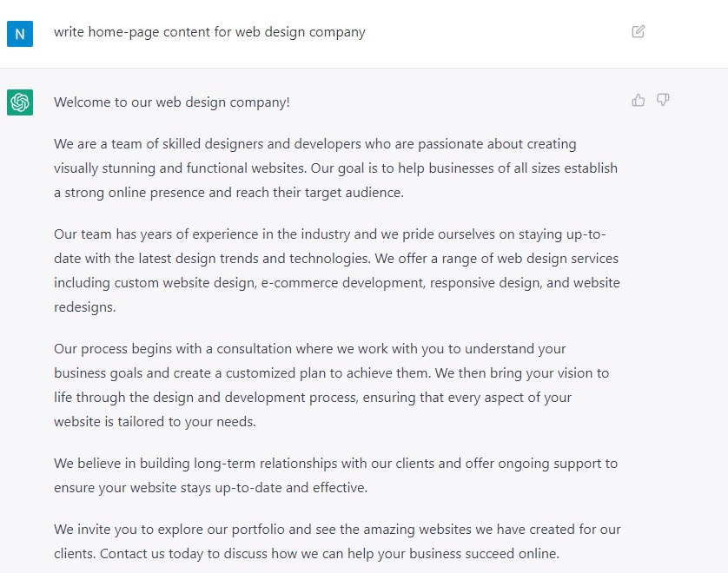This screenshot has height=573, width=728.
Task: Click the word 'e-commerce' in the response
Action: click(300, 282)
